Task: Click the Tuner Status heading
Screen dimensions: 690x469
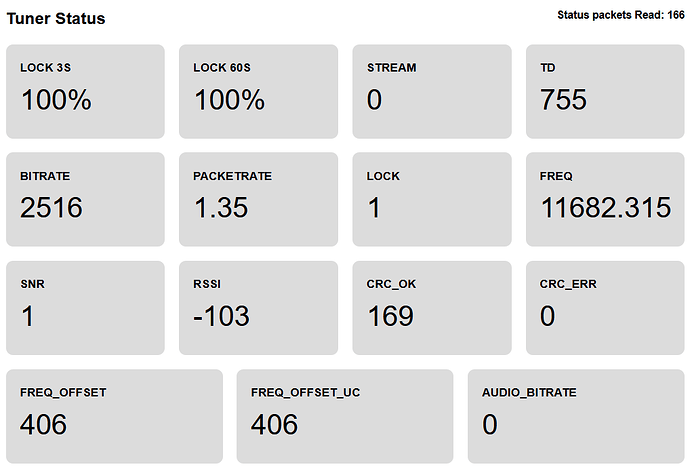Action: click(56, 19)
